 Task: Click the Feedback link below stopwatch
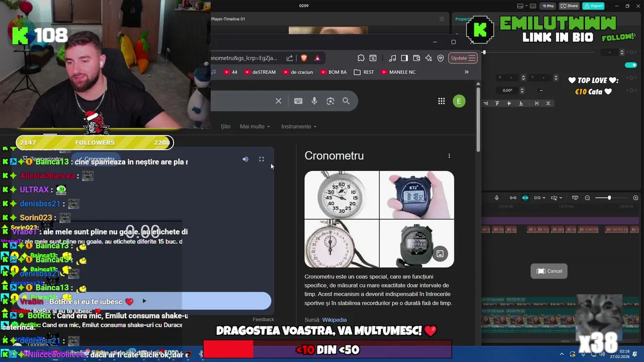click(263, 319)
